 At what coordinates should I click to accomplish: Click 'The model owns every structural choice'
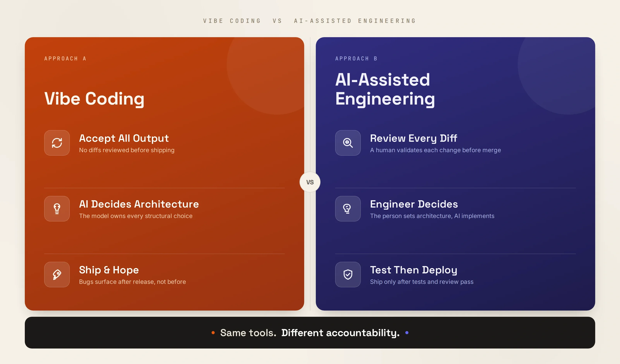[136, 216]
